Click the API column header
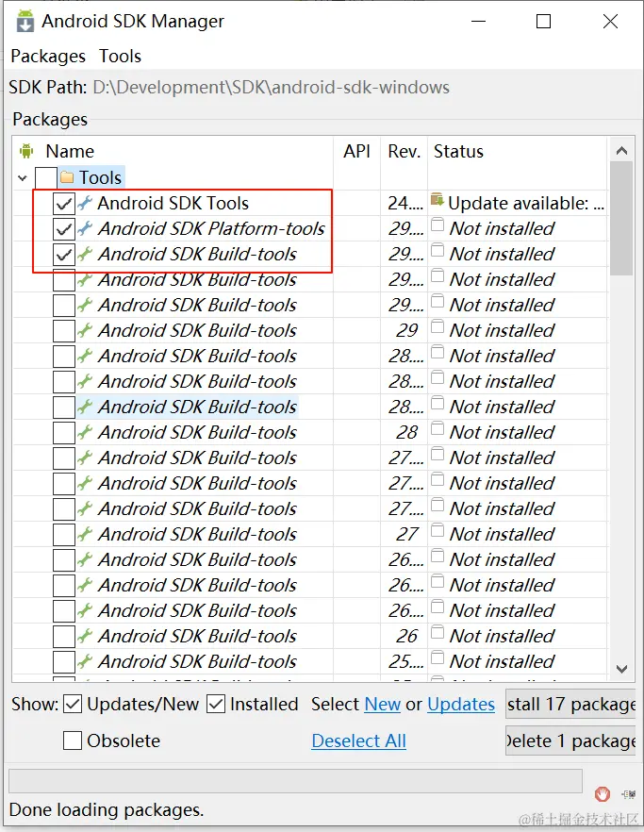The image size is (644, 832). point(356,151)
